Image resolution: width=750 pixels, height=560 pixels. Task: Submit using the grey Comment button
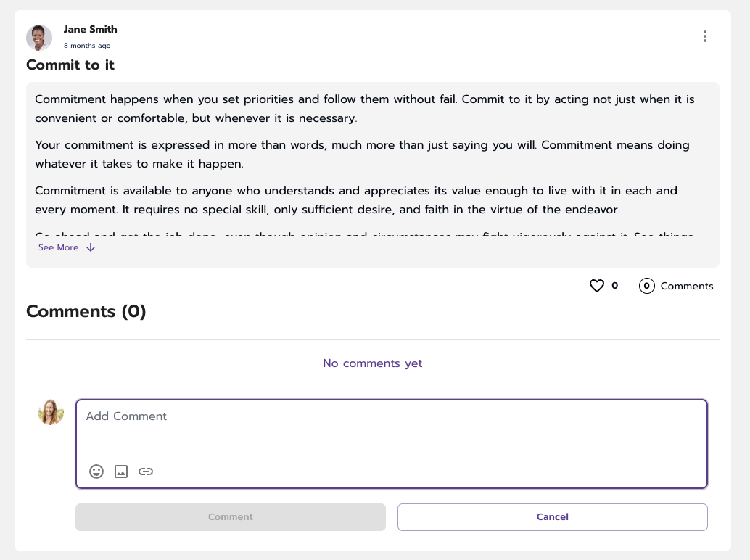pos(231,517)
